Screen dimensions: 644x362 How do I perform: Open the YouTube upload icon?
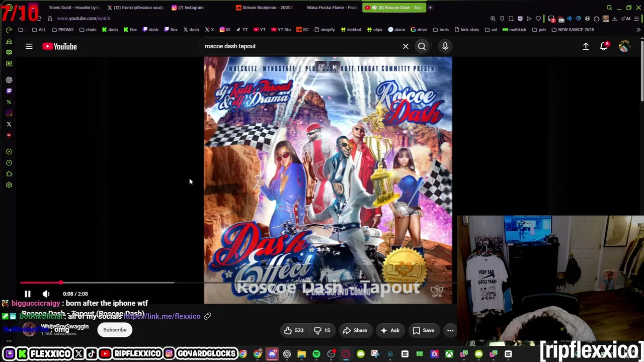[586, 46]
